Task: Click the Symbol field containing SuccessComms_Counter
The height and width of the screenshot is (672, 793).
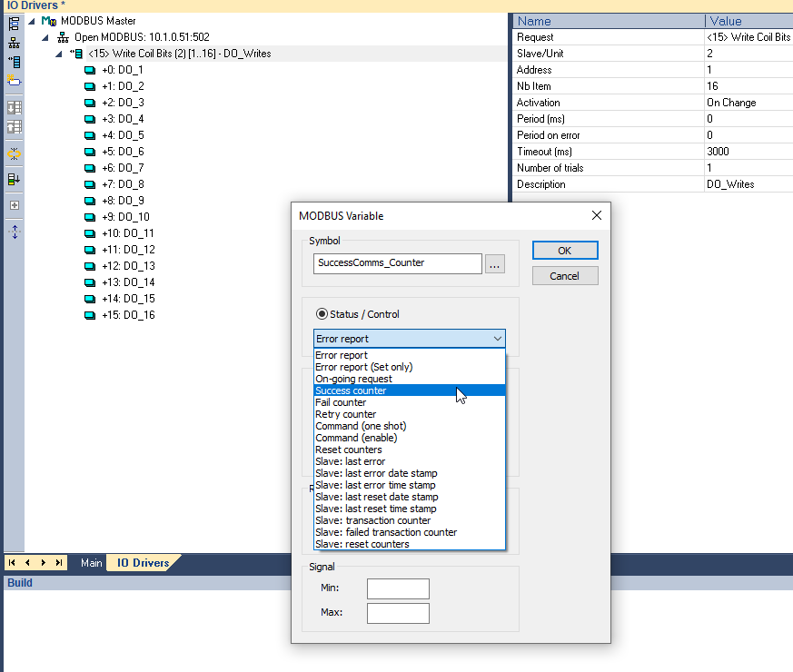Action: coord(398,263)
